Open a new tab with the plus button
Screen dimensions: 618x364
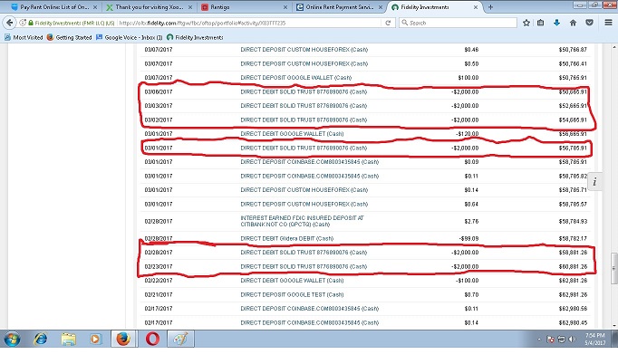tap(490, 7)
